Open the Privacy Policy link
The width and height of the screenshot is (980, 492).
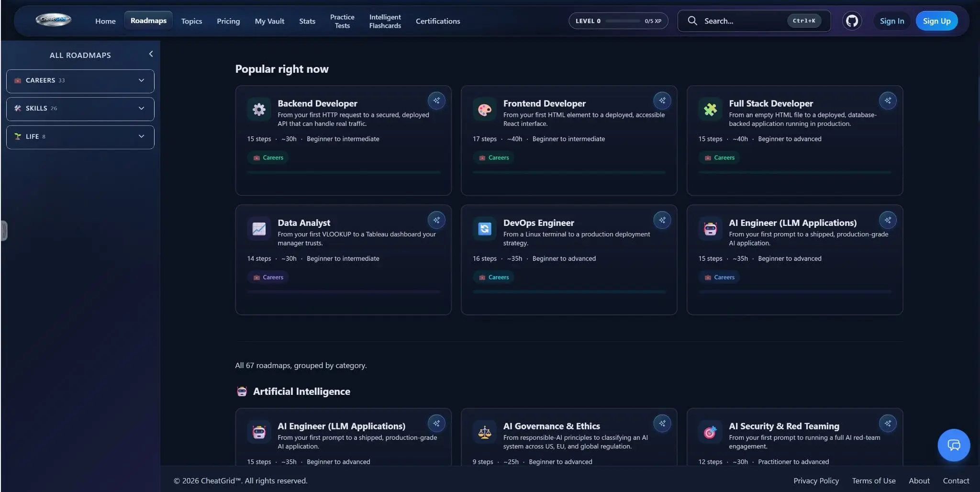816,481
